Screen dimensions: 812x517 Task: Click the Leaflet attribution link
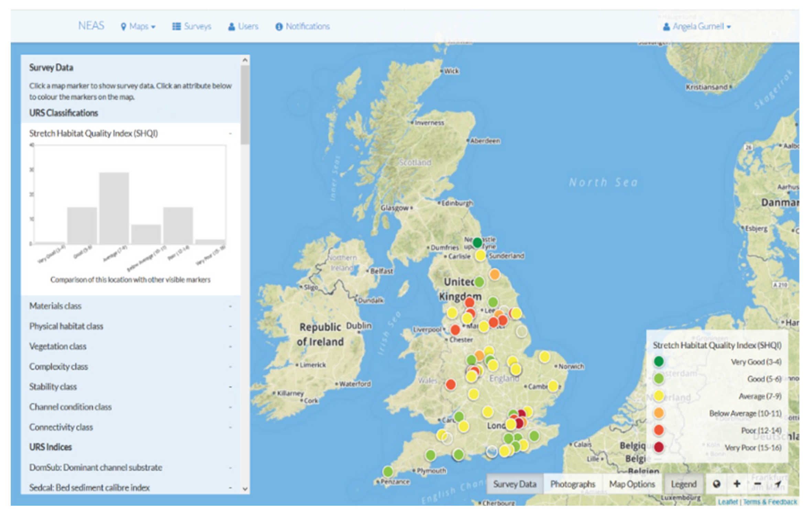[727, 502]
